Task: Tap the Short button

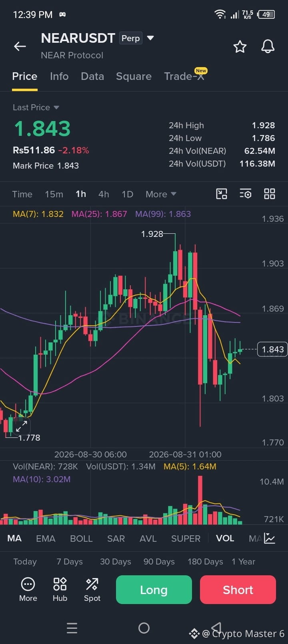Action: (238, 590)
